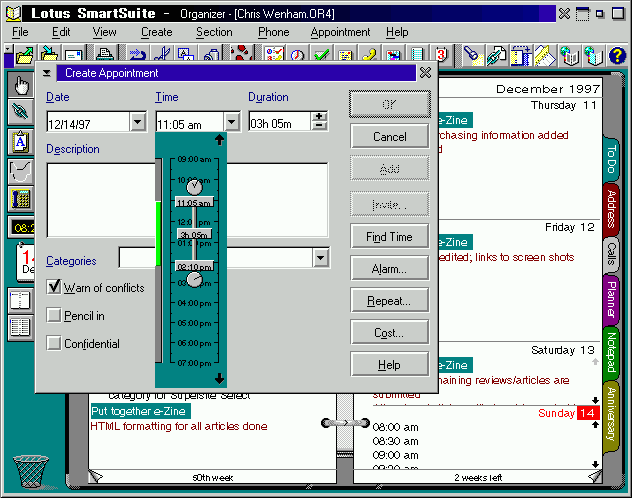Click the scissors cut icon

pos(162,55)
